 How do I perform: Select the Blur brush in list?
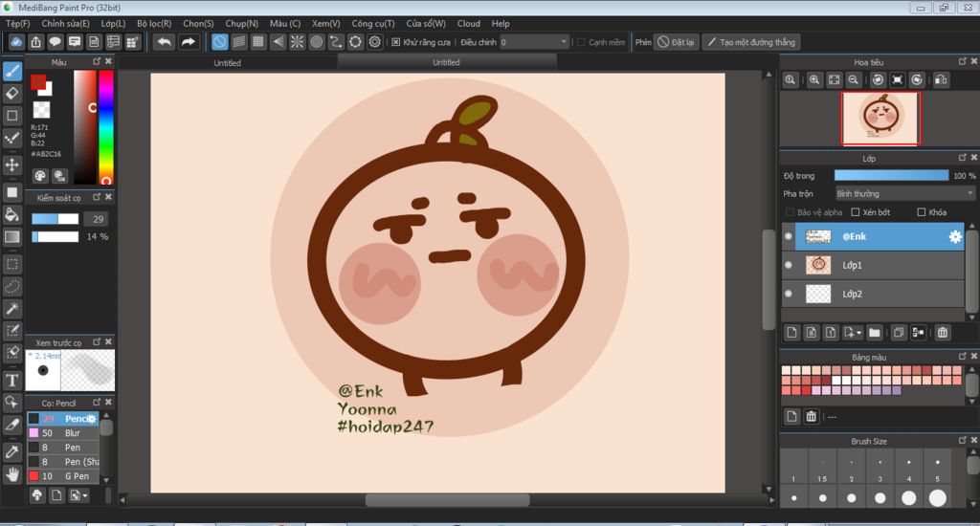(63, 433)
